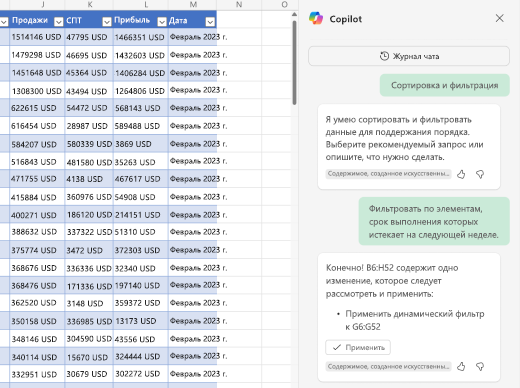Viewport: 520px width, 388px height.
Task: Select column M header
Action: pyautogui.click(x=193, y=5)
